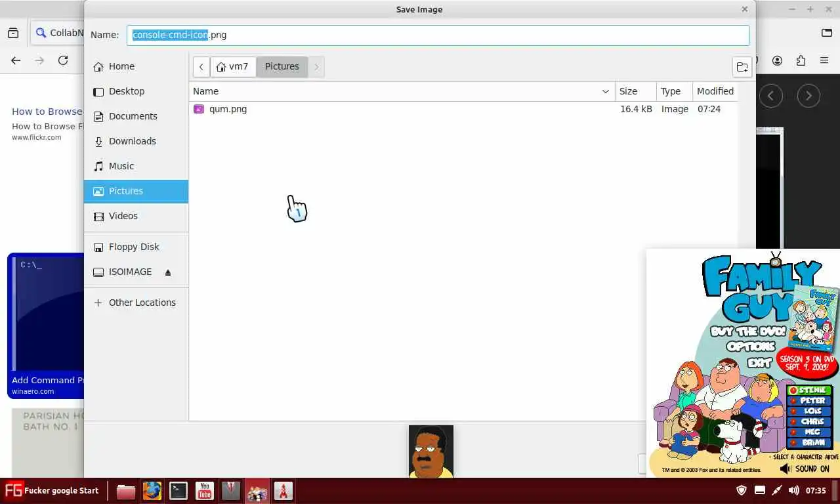This screenshot has width=840, height=504.
Task: Click the Cleveland character image at bottom
Action: 431,451
